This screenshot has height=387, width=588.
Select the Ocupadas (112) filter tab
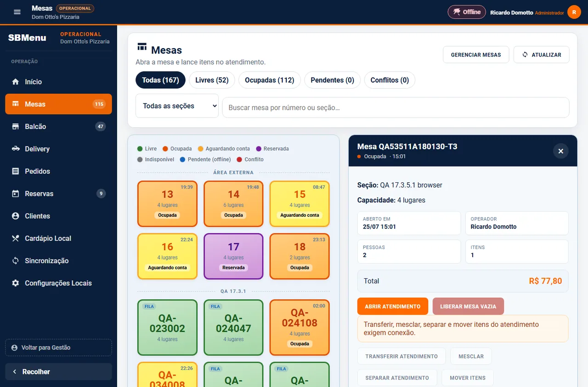270,80
